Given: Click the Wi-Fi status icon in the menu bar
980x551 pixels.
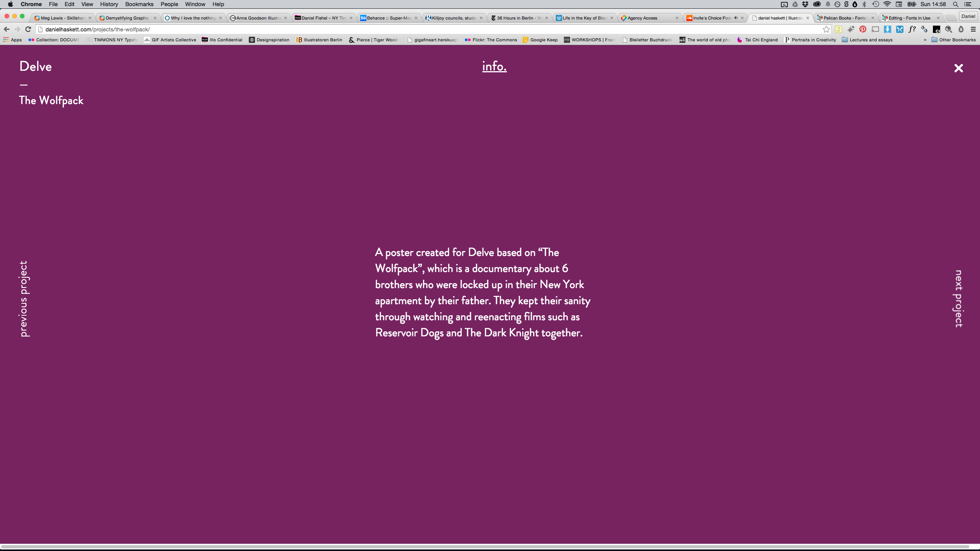Looking at the screenshot, I should 887,4.
